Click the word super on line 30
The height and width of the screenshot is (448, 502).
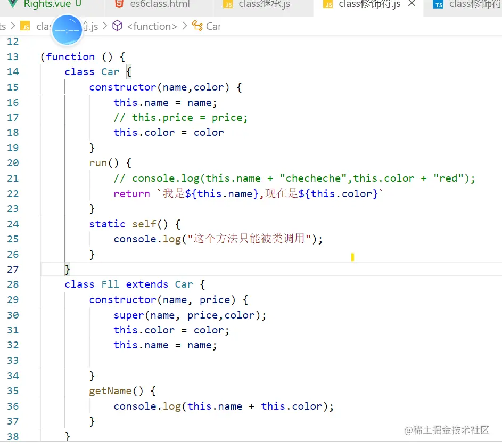click(x=128, y=315)
